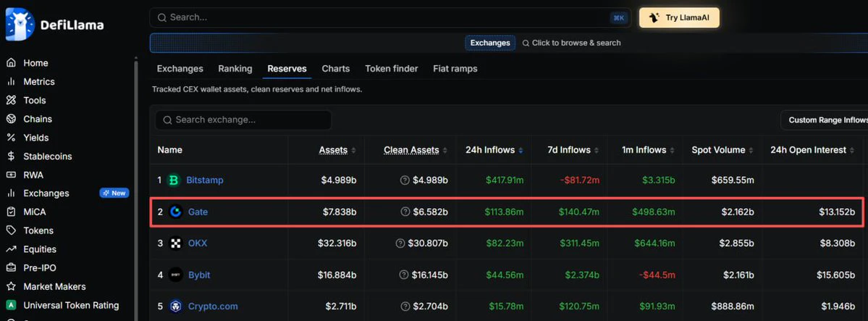
Task: Open the OKX exchange link
Action: [x=198, y=243]
